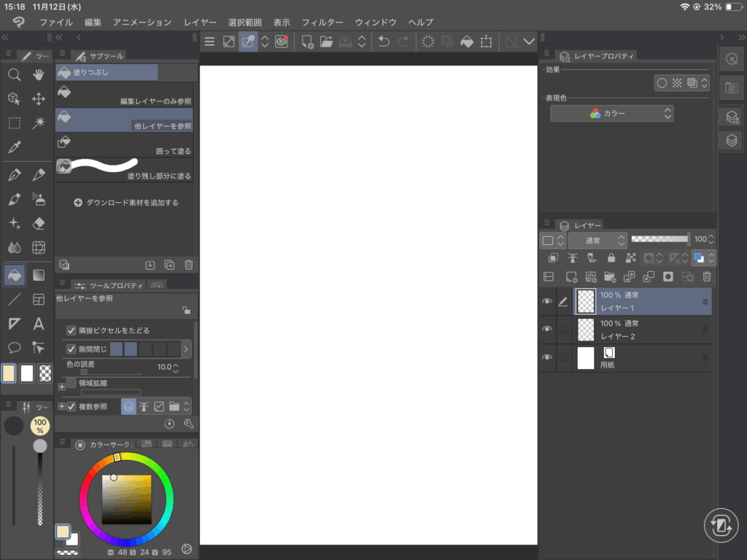Hide レイヤー 2 with its eye icon
Viewport: 747px width, 560px height.
pos(547,329)
